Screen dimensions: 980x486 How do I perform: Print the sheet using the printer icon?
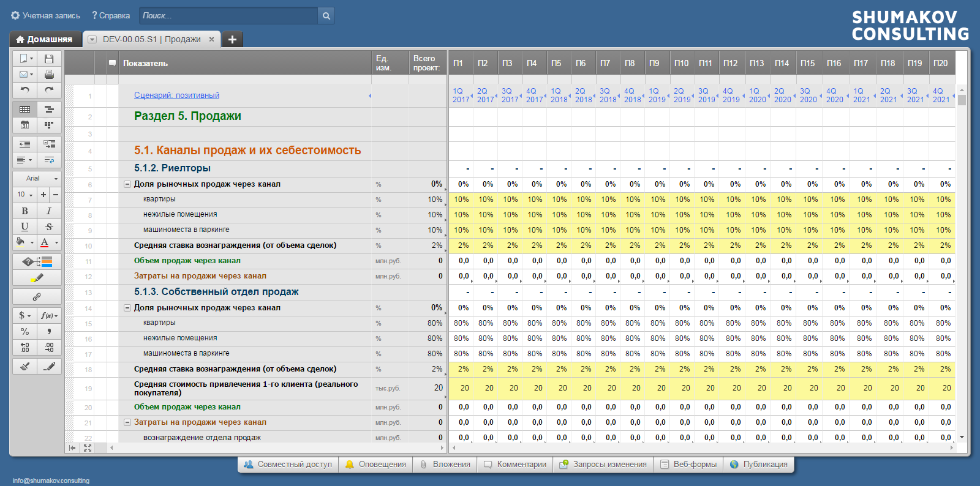49,74
